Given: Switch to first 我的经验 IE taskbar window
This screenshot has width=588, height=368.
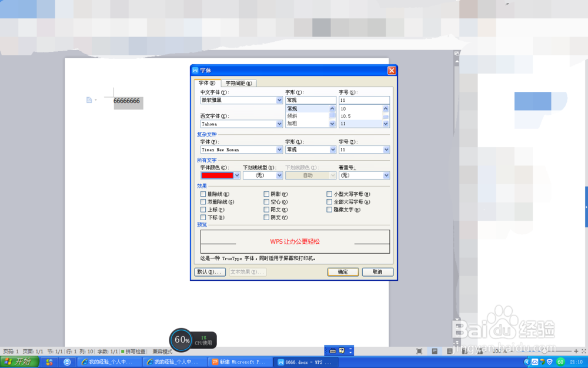Looking at the screenshot, I should 109,362.
